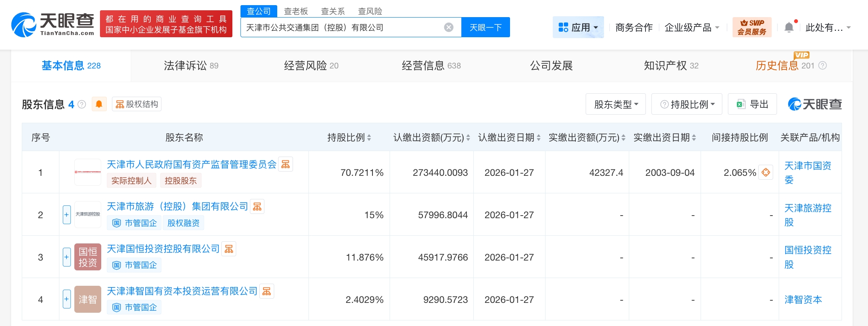The height and width of the screenshot is (326, 868).
Task: Click the 导出 export button
Action: click(x=752, y=104)
